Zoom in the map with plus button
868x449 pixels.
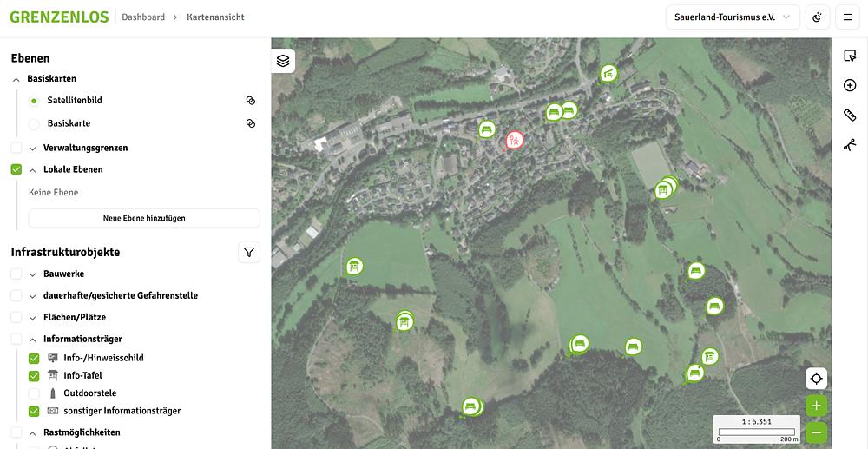tap(816, 406)
